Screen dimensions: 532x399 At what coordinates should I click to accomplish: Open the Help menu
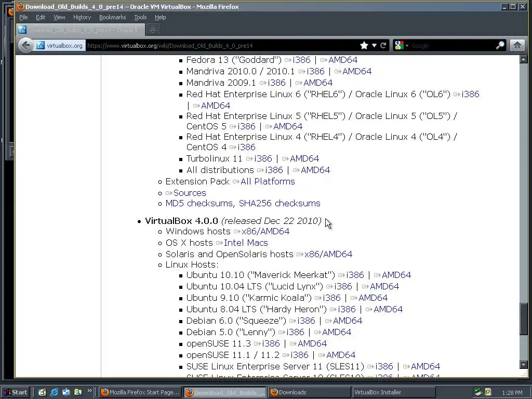coord(160,17)
